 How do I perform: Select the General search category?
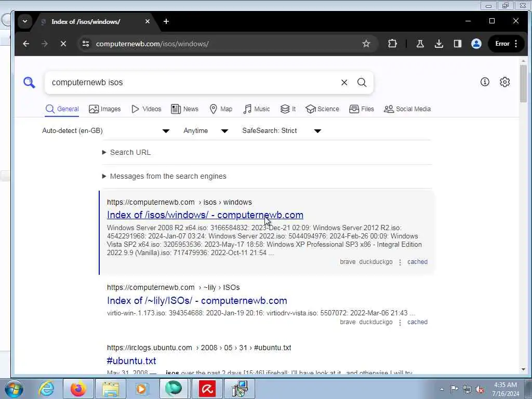[x=62, y=109]
